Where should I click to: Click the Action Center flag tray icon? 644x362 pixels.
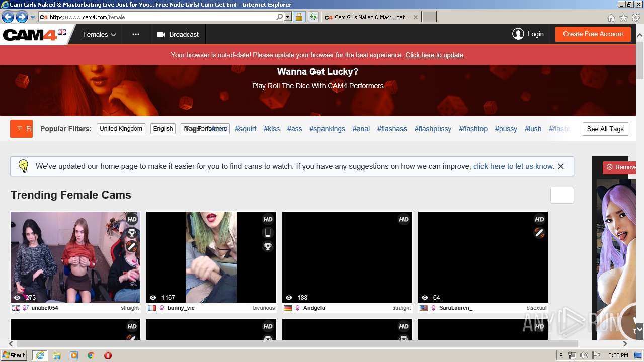tap(596, 355)
